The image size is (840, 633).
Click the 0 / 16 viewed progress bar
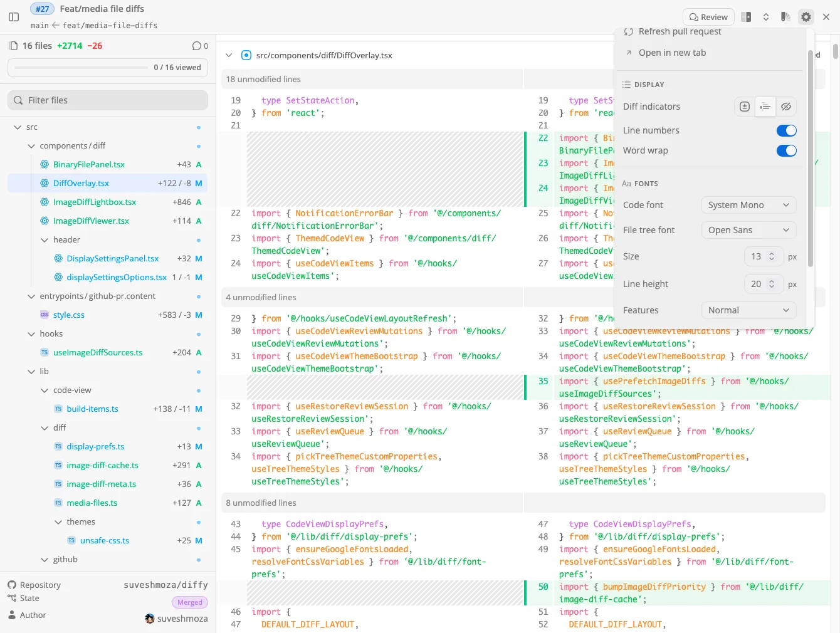click(x=108, y=67)
